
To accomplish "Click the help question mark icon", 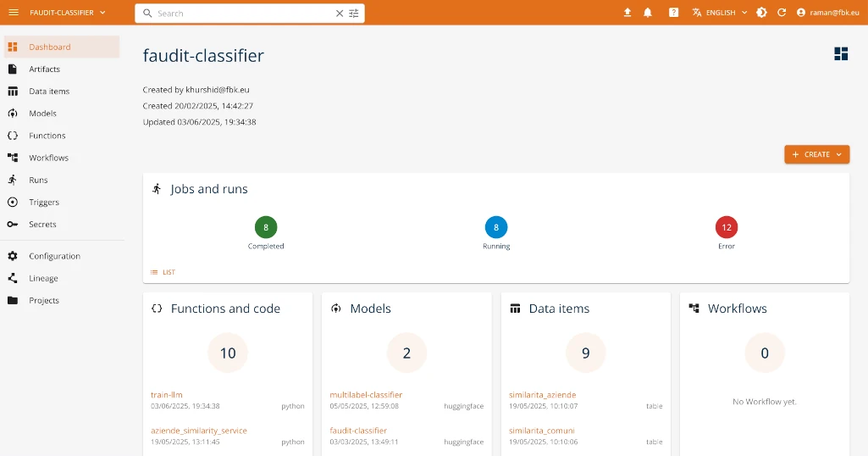I will tap(673, 13).
